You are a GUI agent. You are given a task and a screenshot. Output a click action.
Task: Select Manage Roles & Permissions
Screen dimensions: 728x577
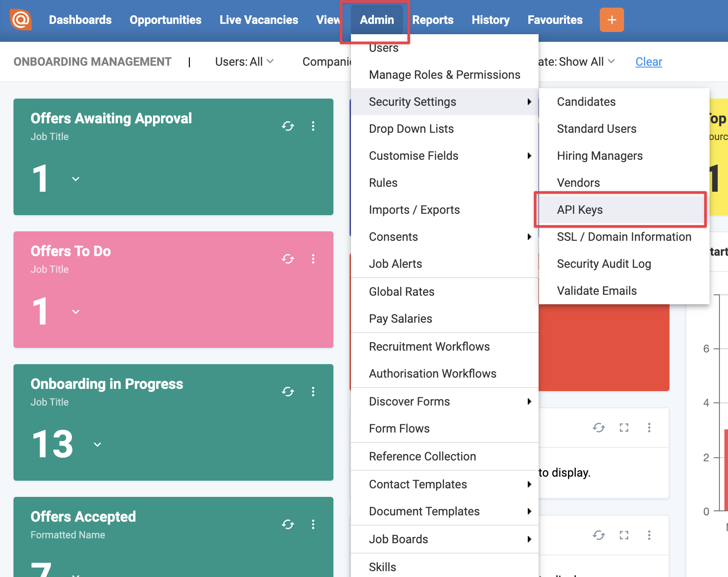pos(444,75)
